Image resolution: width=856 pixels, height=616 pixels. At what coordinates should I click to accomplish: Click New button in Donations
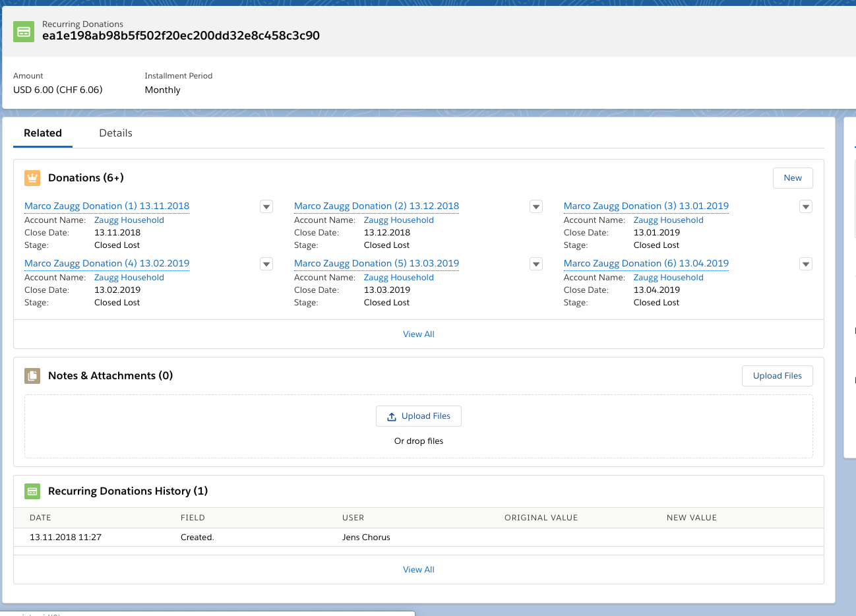[792, 178]
